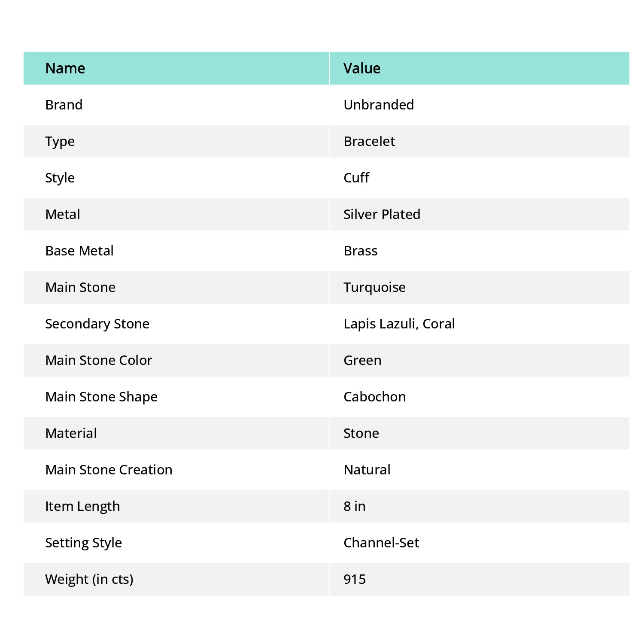
Task: Select the Green stone color value
Action: coord(362,360)
